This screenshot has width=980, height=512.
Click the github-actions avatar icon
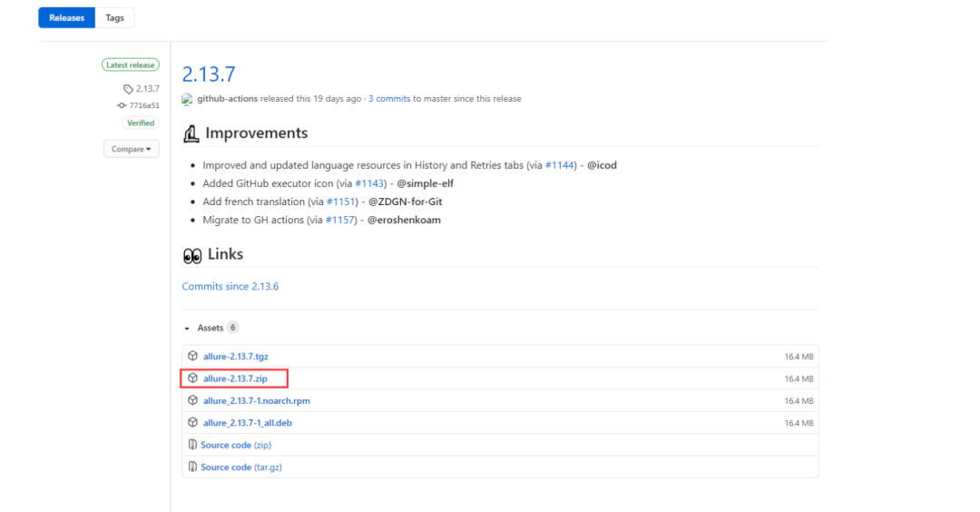(x=188, y=99)
